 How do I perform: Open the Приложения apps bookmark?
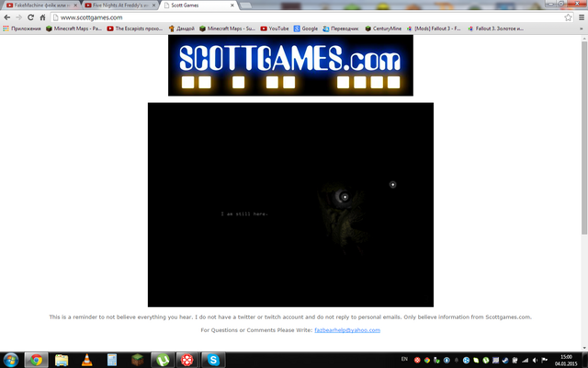click(x=22, y=29)
